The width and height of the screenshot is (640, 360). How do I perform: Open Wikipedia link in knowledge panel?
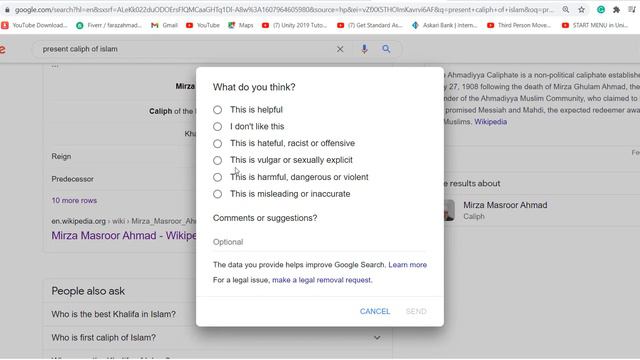(491, 122)
